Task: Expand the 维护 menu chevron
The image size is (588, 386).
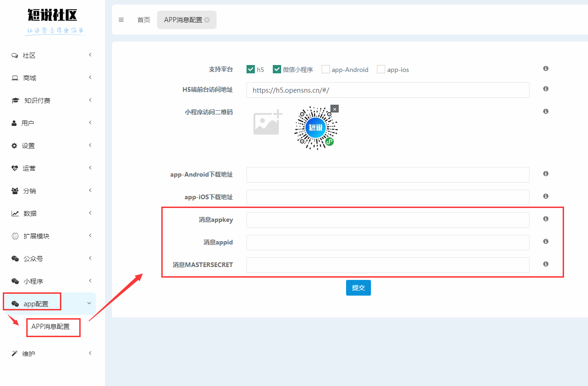Action: click(x=90, y=353)
